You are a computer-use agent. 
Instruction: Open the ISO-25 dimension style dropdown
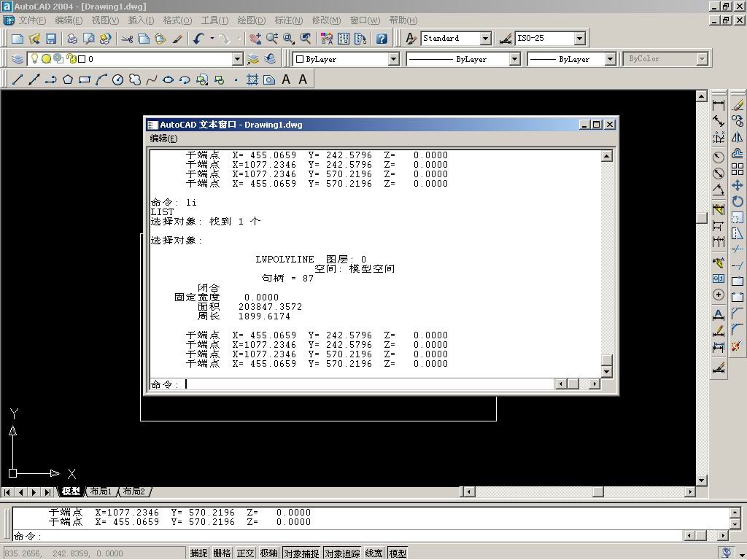(579, 38)
